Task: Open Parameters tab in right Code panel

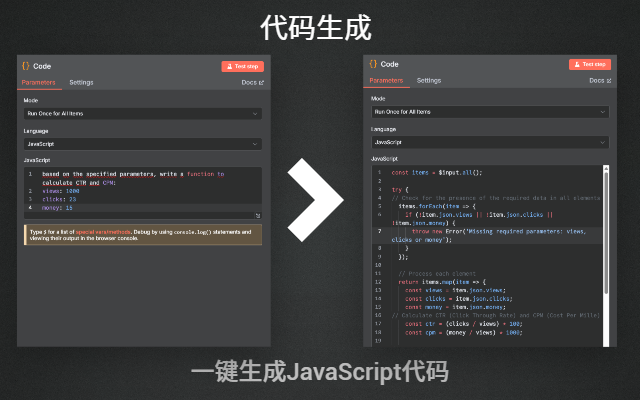Action: pos(386,80)
